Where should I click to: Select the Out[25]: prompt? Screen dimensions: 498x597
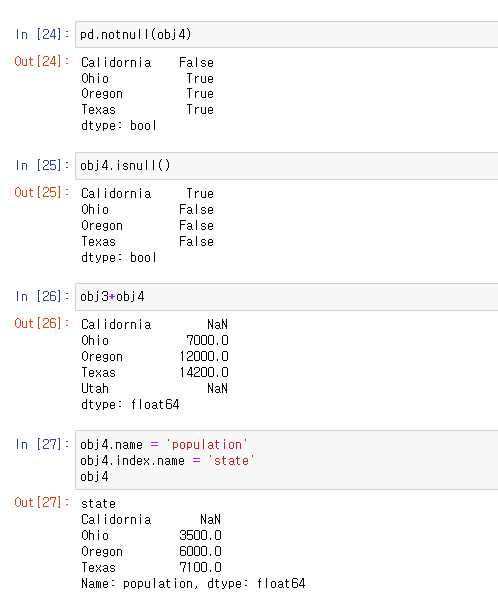point(42,192)
